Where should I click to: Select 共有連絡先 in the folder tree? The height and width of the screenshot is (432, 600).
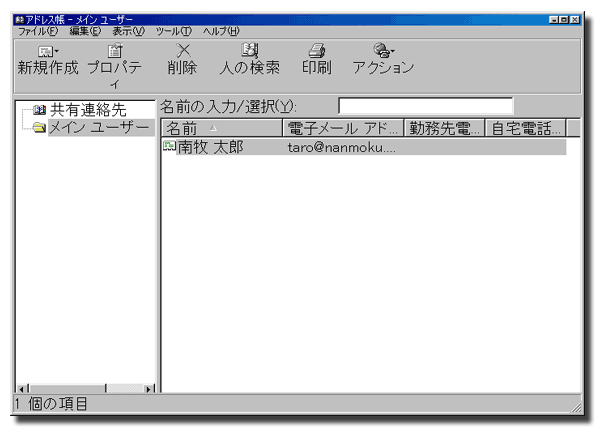88,110
